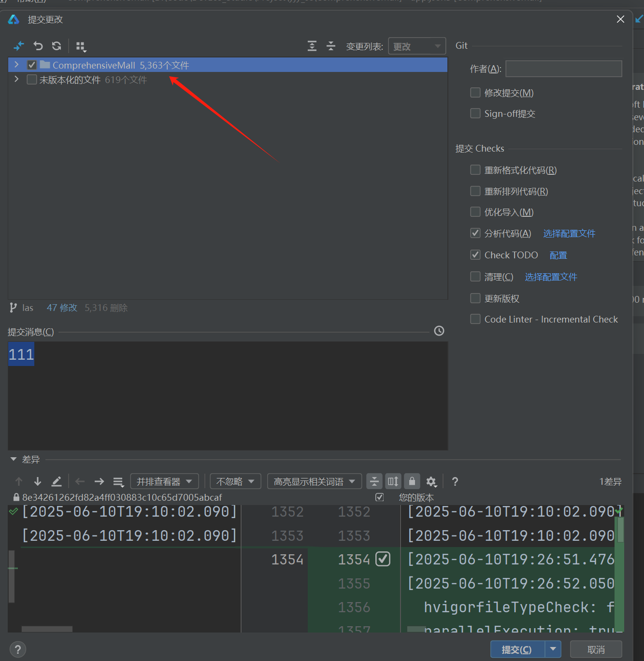Screen dimensions: 644x661
Task: Open the ignore whitespace dropdown
Action: 235,481
